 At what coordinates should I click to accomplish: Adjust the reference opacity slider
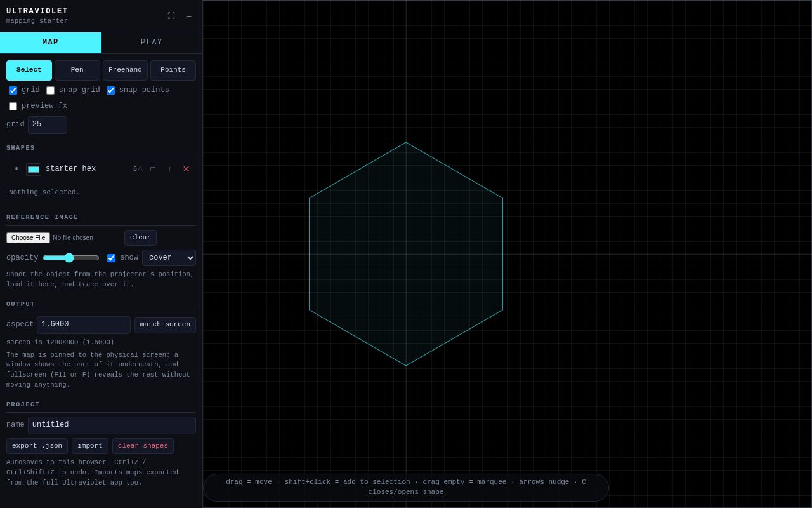pos(71,258)
